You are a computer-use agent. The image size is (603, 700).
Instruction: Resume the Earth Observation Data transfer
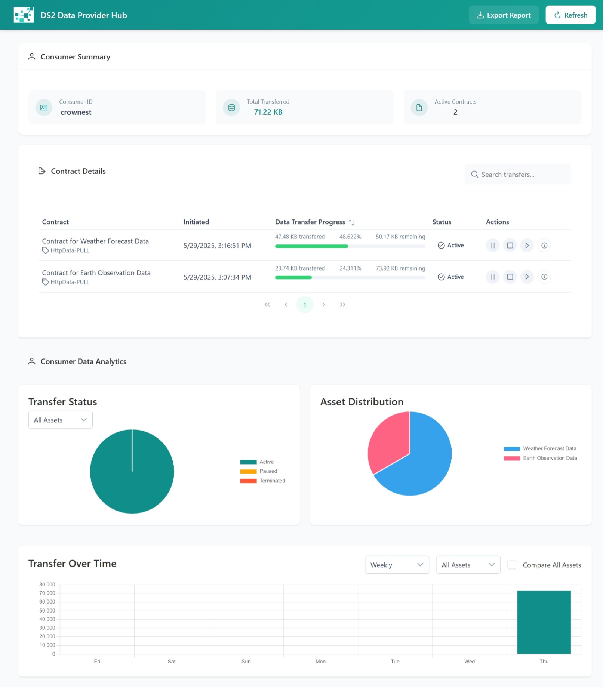pos(527,277)
